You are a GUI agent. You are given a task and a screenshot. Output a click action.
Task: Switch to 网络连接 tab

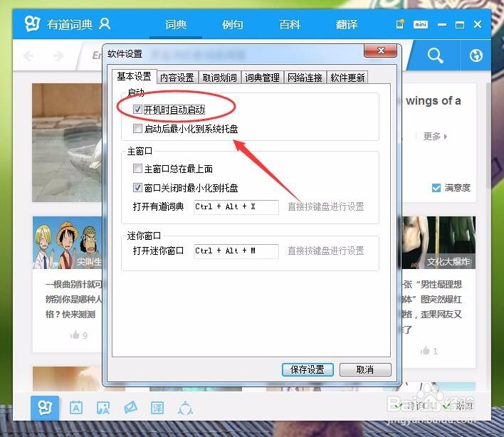(305, 78)
